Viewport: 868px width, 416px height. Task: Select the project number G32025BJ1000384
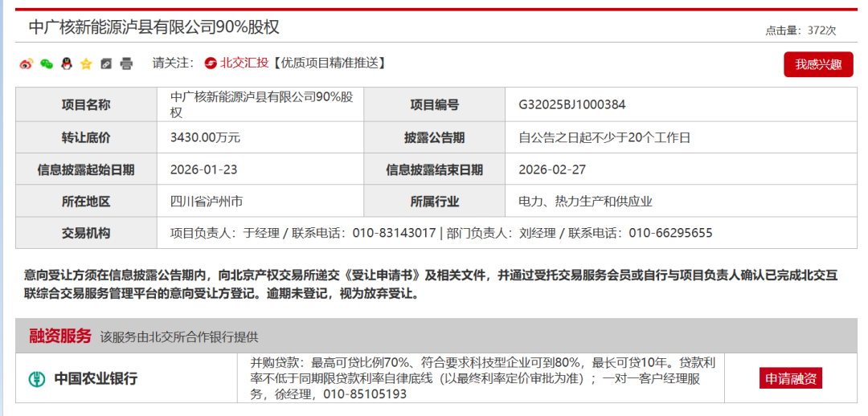(x=572, y=104)
